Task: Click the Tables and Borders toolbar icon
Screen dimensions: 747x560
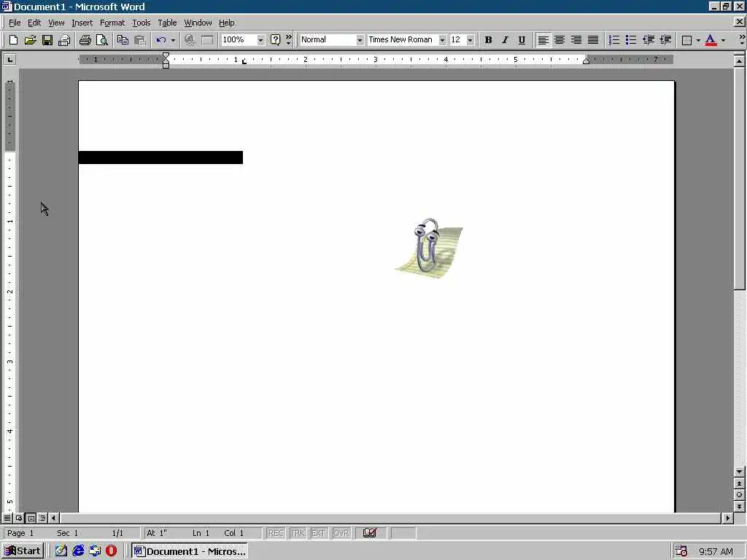Action: [x=206, y=40]
